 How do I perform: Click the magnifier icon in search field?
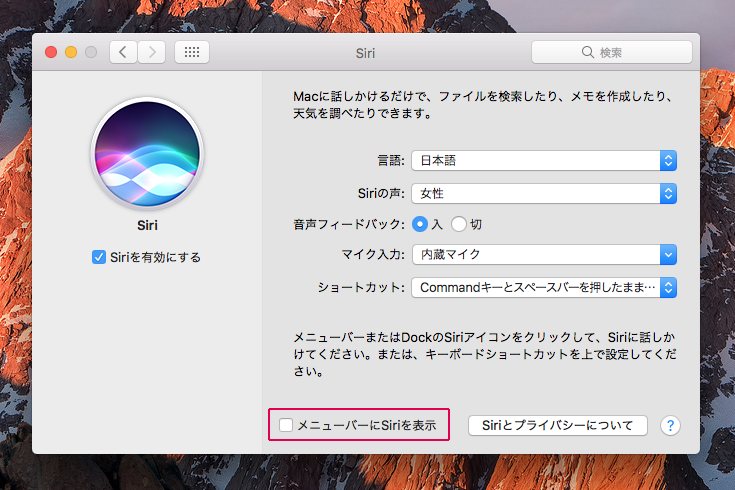(587, 52)
